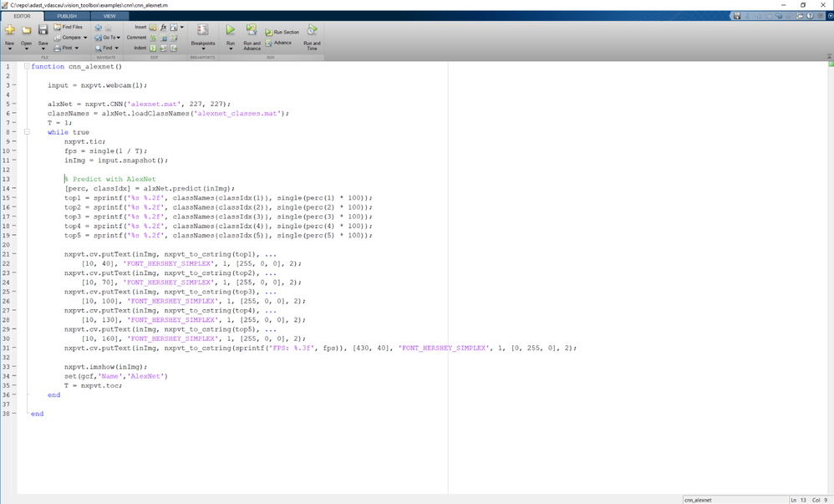Click the Breakpoints icon
Viewport: 834px width, 504px height.
click(203, 30)
